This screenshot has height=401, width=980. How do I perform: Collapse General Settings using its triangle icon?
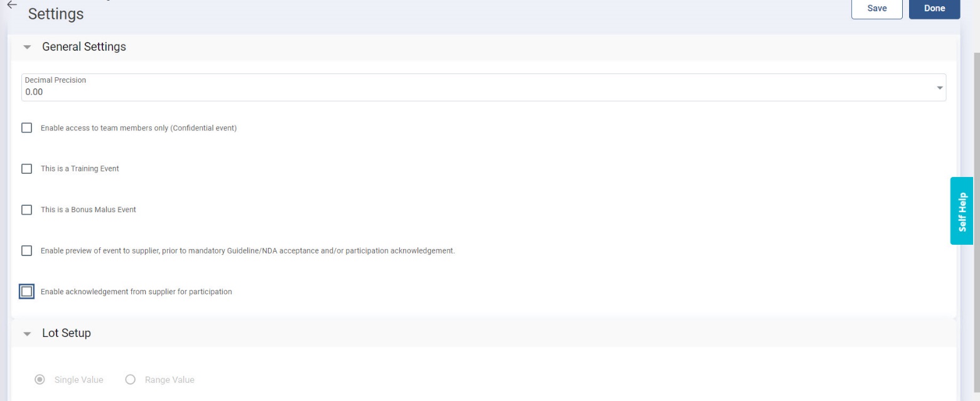[27, 48]
